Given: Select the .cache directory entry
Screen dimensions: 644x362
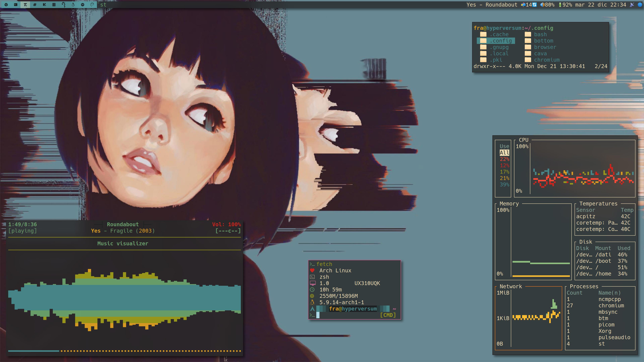Looking at the screenshot, I should click(499, 34).
